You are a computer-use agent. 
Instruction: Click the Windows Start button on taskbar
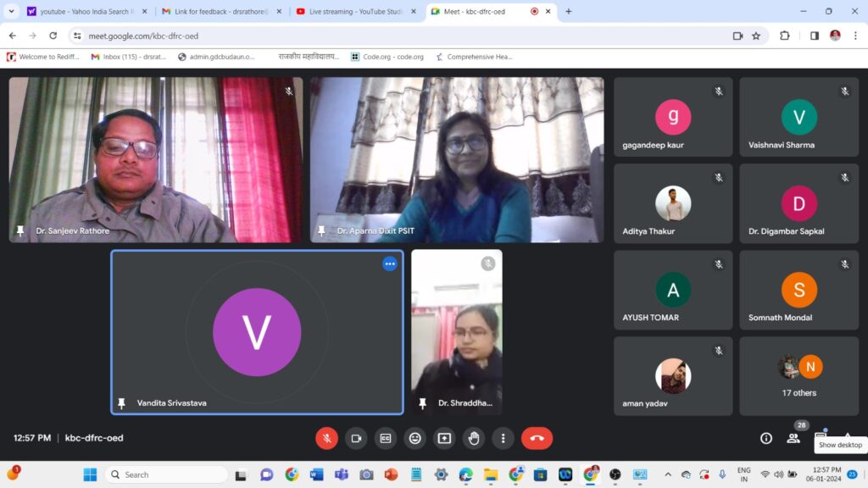coord(90,474)
